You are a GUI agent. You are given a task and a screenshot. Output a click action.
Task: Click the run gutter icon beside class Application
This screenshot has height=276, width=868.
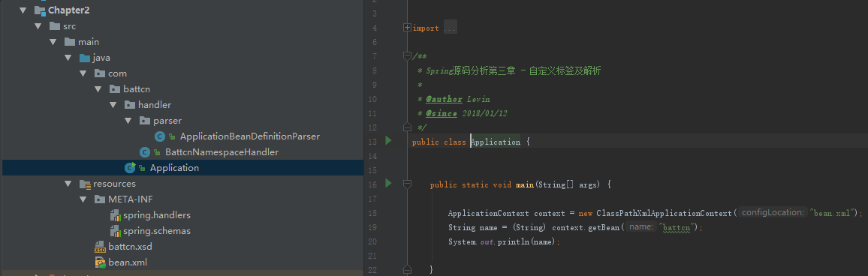(x=388, y=141)
